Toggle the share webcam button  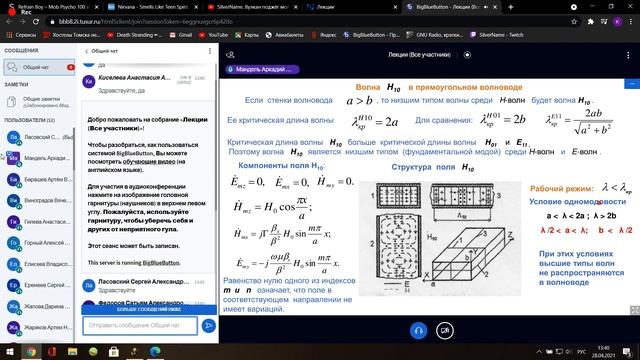(444, 331)
